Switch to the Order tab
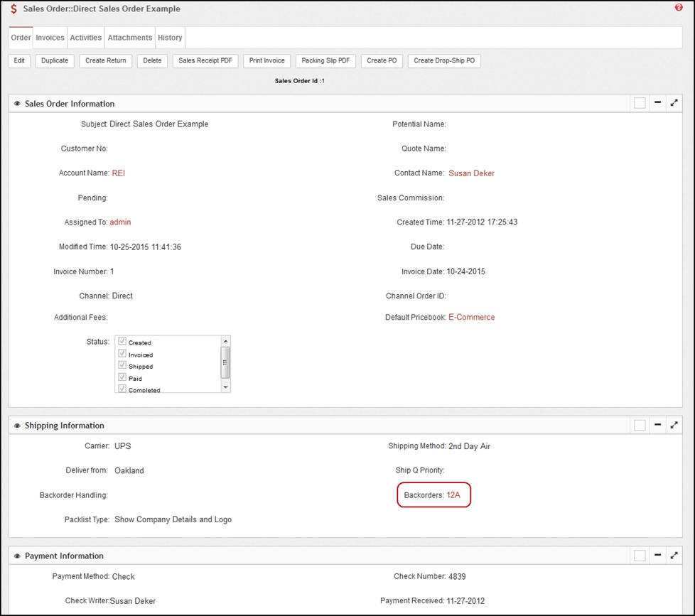 click(21, 38)
